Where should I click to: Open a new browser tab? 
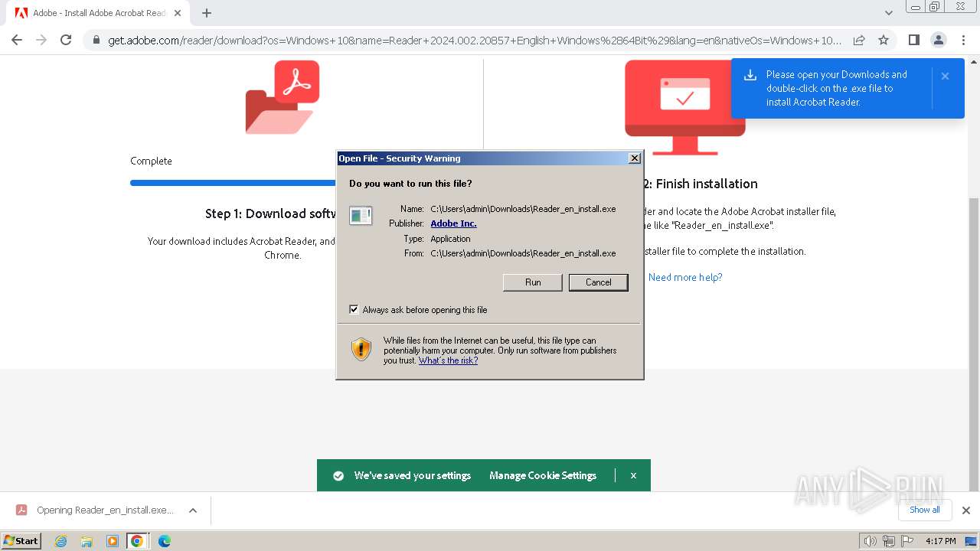(207, 13)
